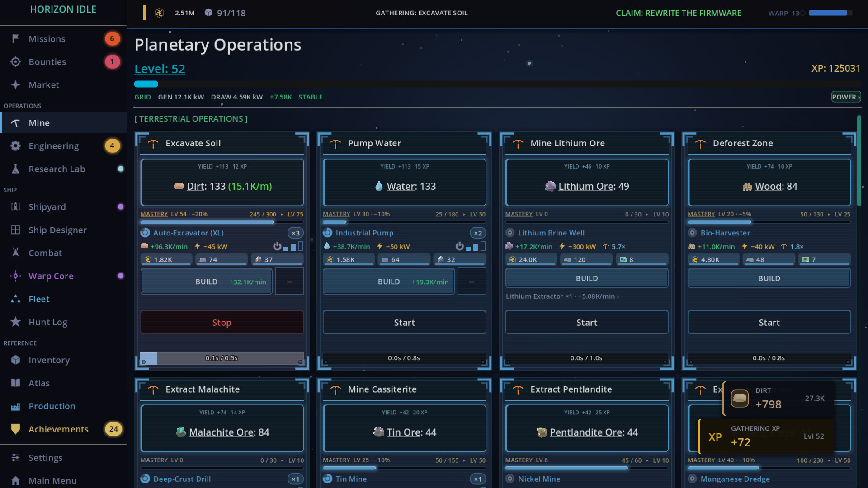Open the Tin Mine ×1 badge
The height and width of the screenshot is (488, 868).
pyautogui.click(x=478, y=479)
